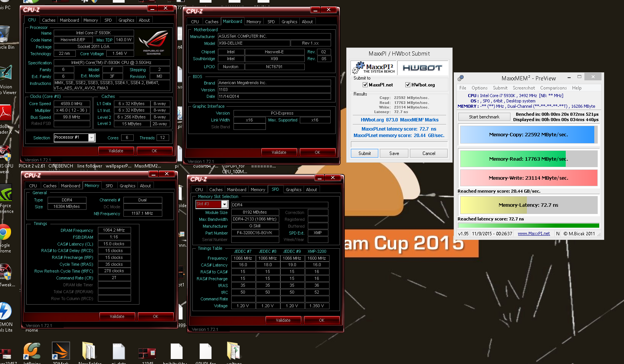This screenshot has height=364, width=624.
Task: Open About tab in SPD CPU-Z window
Action: 311,190
